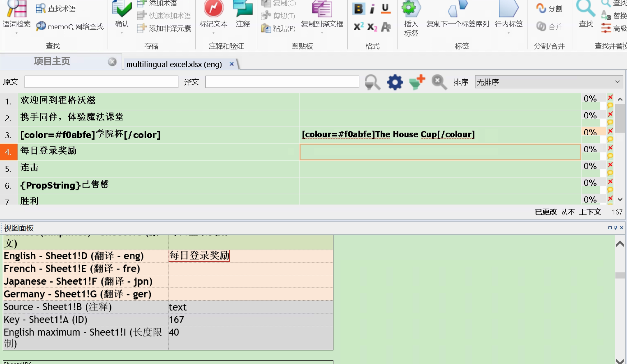Confirm the segment with green checkmark
The image size is (627, 364).
coord(122,8)
